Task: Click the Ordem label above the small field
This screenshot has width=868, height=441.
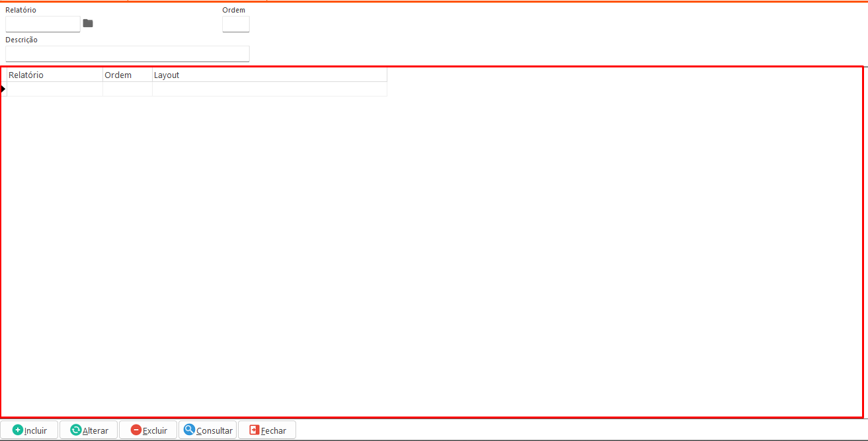Action: click(x=233, y=10)
